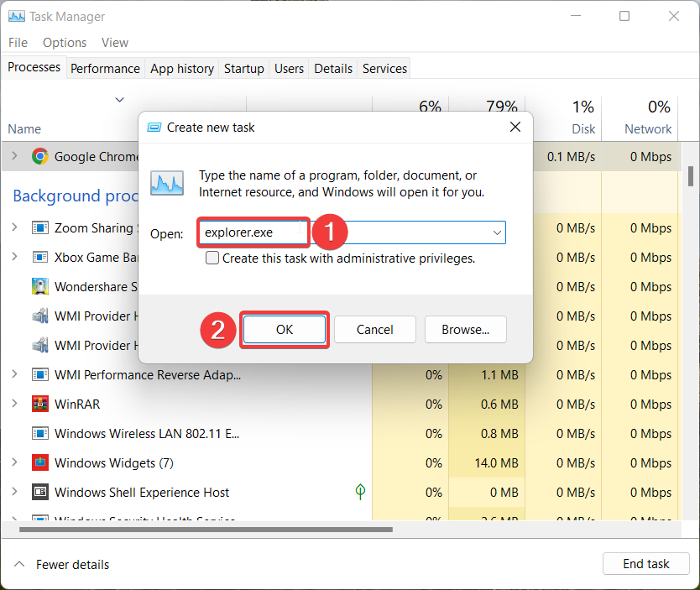Switch to the Performance tab
The height and width of the screenshot is (590, 700).
105,68
